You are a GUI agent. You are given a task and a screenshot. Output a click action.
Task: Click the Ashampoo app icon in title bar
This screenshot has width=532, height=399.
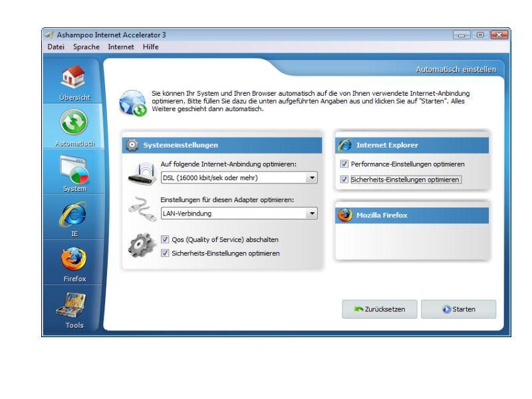[x=49, y=35]
